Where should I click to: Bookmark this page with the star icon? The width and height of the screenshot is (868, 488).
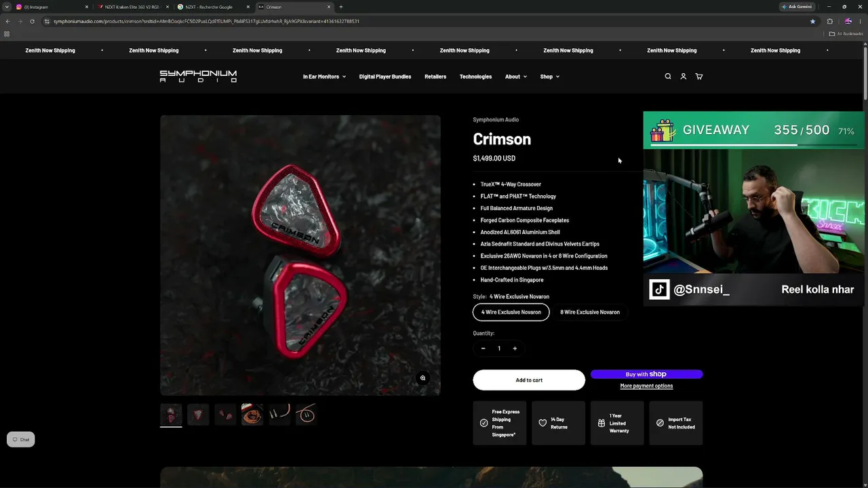pyautogui.click(x=812, y=21)
